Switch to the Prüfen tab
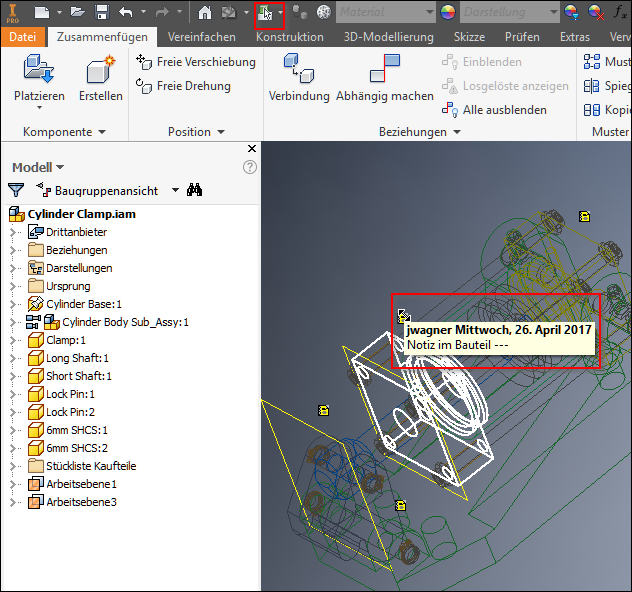Image resolution: width=632 pixels, height=592 pixels. pyautogui.click(x=522, y=37)
